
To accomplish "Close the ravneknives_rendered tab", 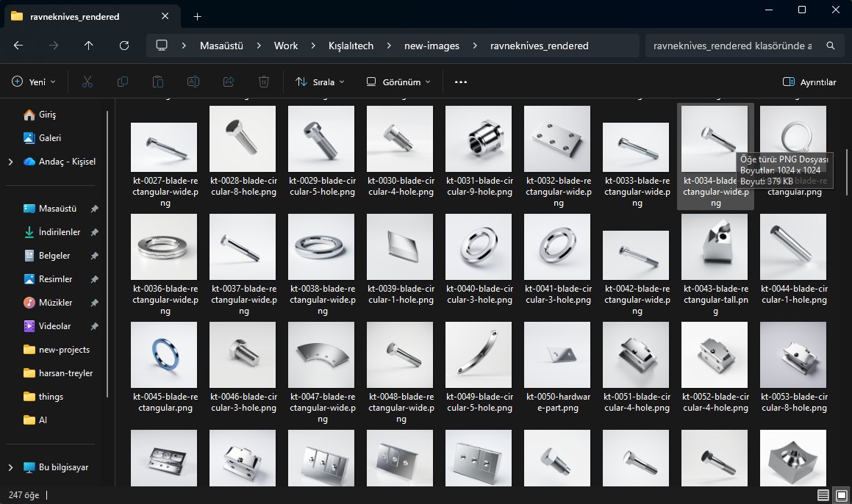I will [x=165, y=16].
